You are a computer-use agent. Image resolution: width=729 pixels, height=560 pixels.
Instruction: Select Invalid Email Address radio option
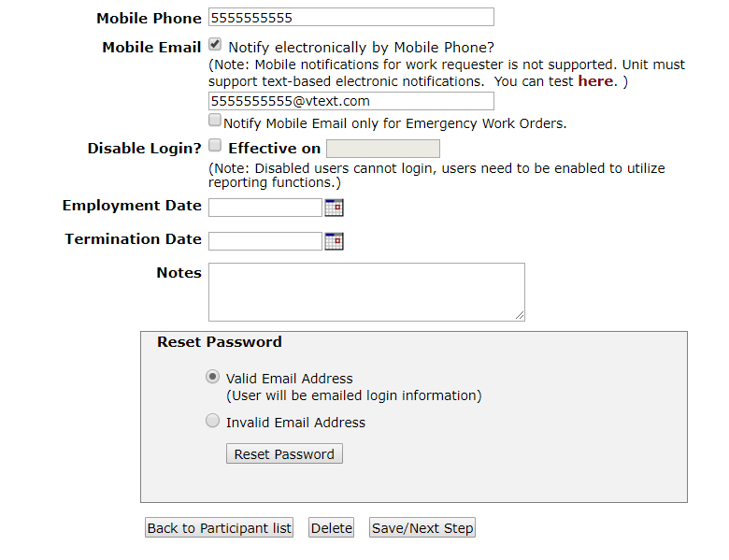[x=212, y=421]
